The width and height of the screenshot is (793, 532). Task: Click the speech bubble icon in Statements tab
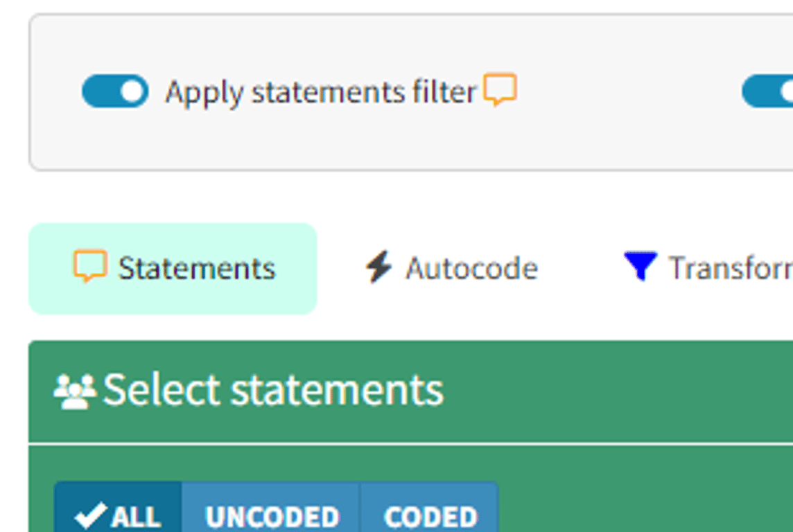90,267
